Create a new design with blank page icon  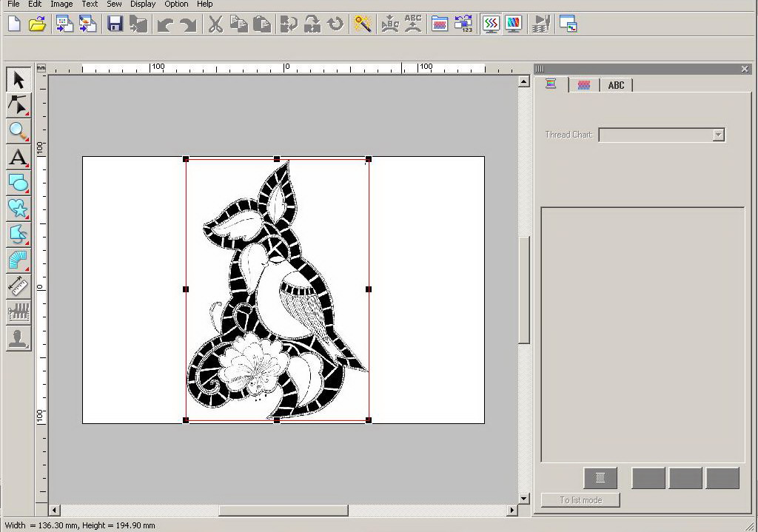tap(14, 24)
